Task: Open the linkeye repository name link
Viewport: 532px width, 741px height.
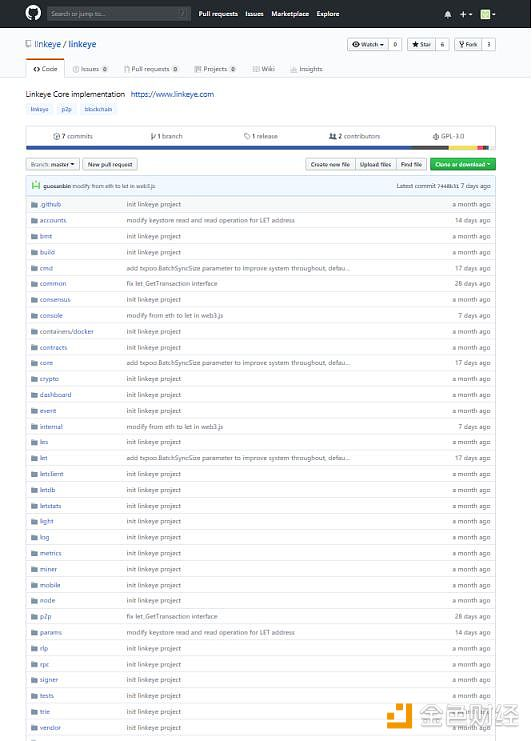Action: [82, 44]
